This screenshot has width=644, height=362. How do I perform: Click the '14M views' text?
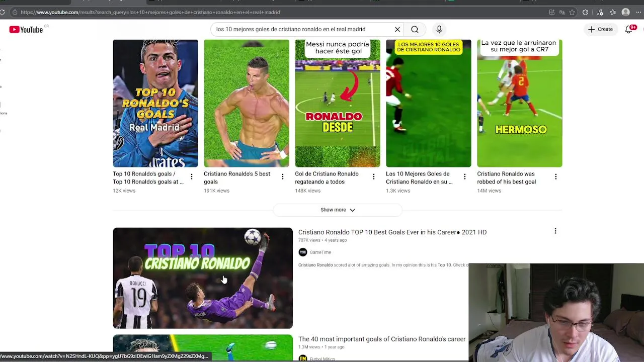click(489, 191)
